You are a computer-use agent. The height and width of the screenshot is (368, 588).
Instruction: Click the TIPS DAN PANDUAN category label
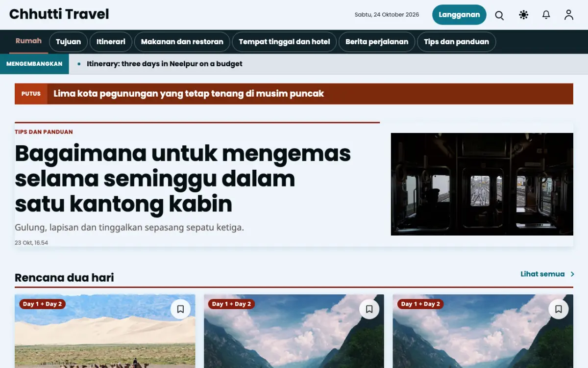click(x=44, y=132)
